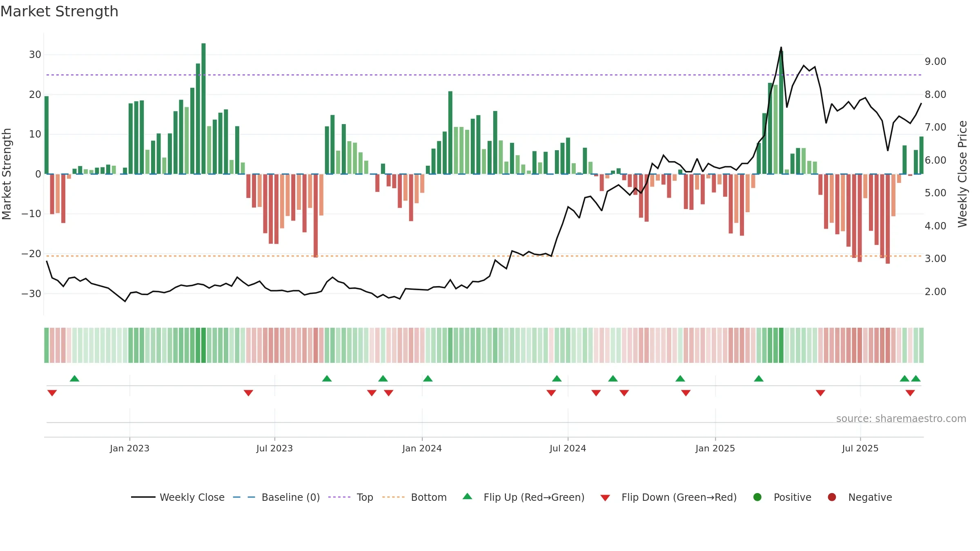Image resolution: width=980 pixels, height=551 pixels.
Task: Click the Jan 2023 x-axis label
Action: 129,449
